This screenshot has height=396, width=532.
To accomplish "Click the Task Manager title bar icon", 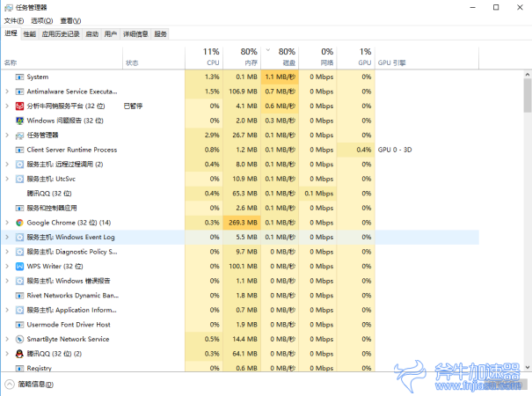I will tap(9, 7).
